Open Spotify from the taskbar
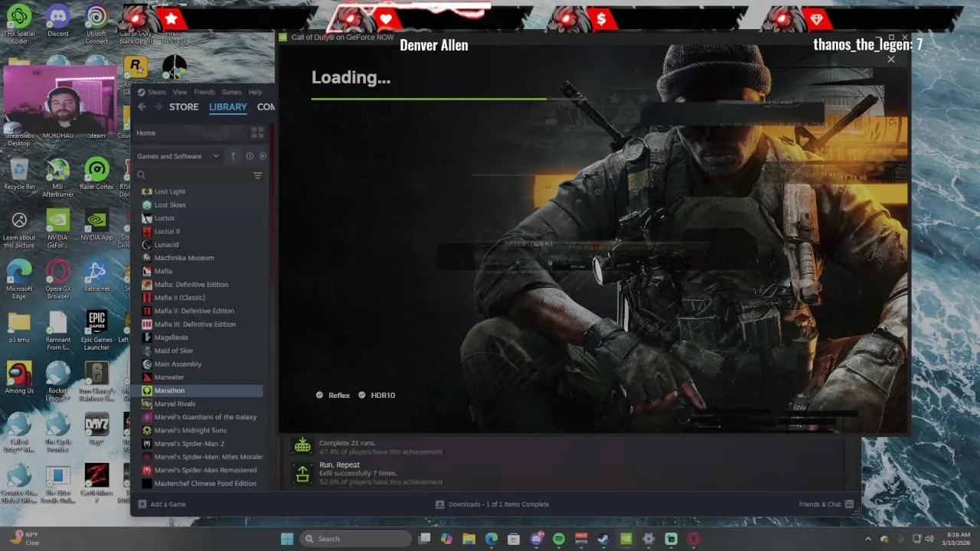This screenshot has width=980, height=551. tap(558, 539)
